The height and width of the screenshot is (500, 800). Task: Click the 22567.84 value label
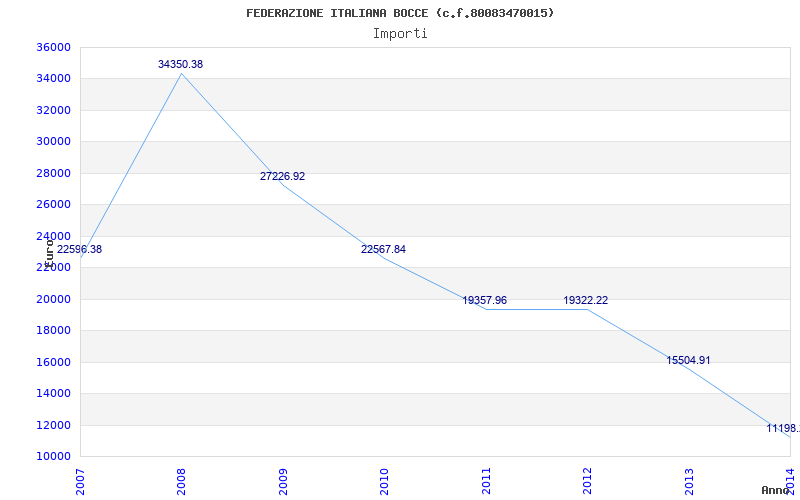pos(383,249)
